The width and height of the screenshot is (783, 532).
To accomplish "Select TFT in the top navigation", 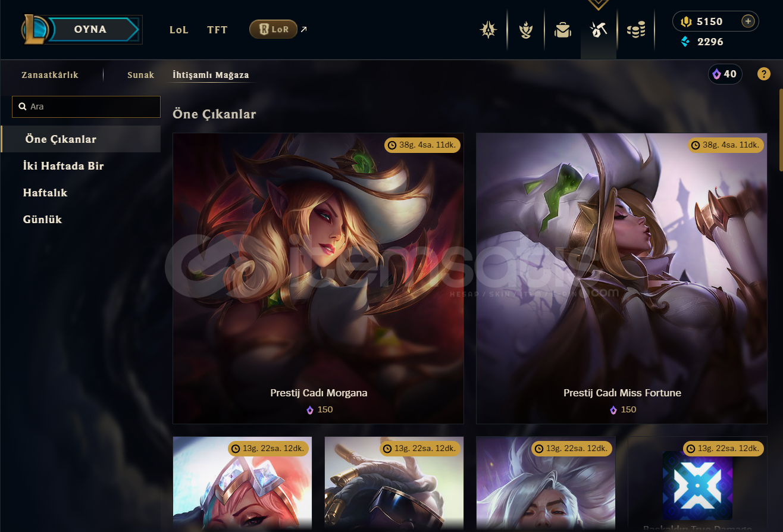I will click(x=217, y=30).
